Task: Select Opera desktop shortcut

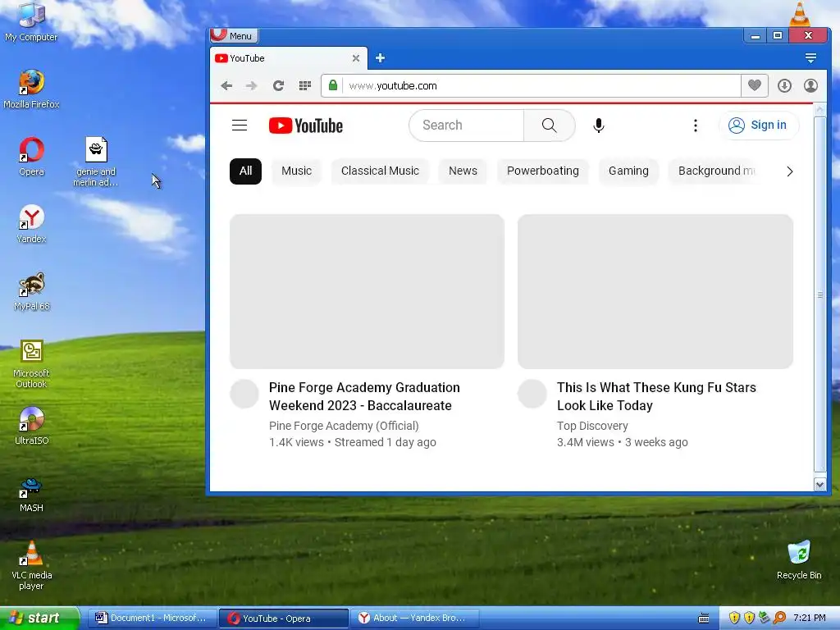Action: click(31, 157)
